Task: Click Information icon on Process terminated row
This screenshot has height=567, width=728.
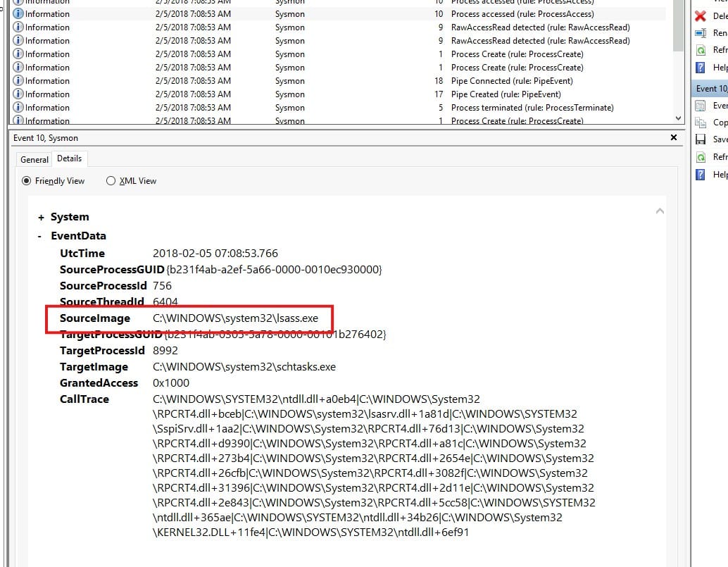Action: pyautogui.click(x=18, y=107)
